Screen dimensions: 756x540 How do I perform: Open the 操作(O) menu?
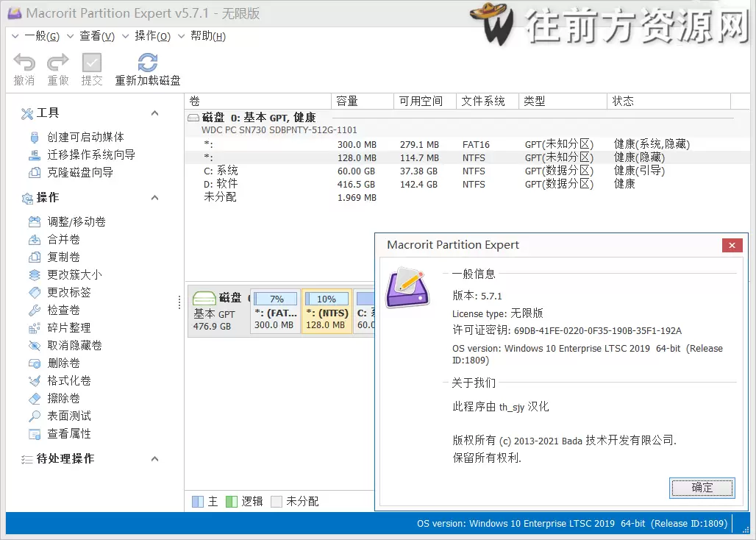tap(152, 36)
